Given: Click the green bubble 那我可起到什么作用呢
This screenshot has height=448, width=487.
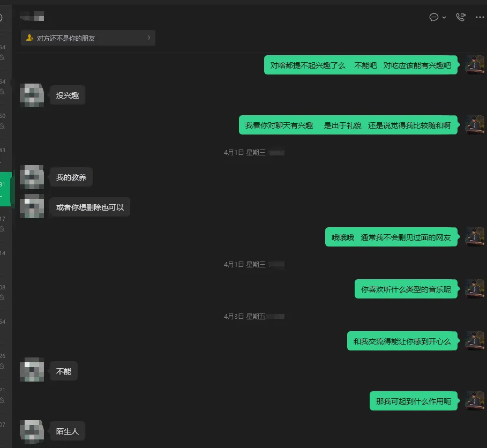Looking at the screenshot, I should click(414, 401).
